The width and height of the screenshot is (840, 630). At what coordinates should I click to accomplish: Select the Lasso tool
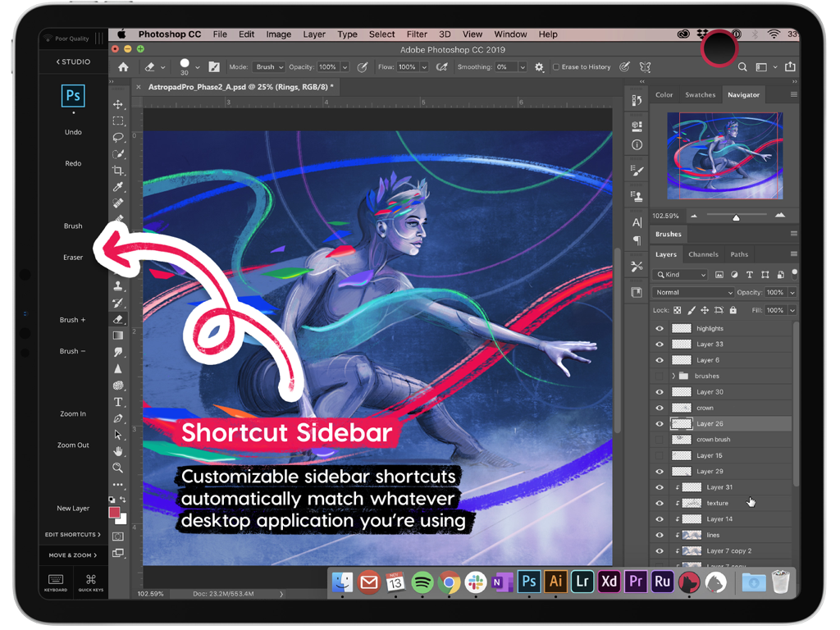(x=119, y=136)
